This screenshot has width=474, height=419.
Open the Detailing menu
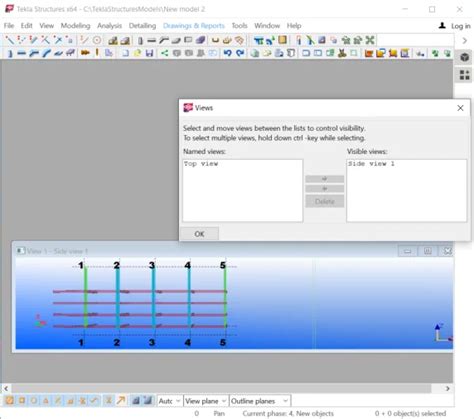tap(142, 26)
